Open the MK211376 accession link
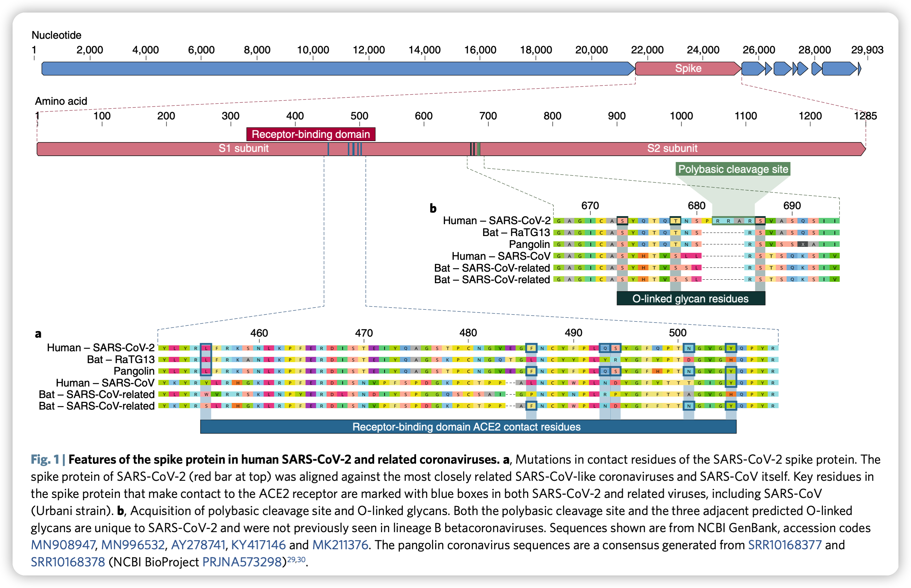 click(340, 545)
